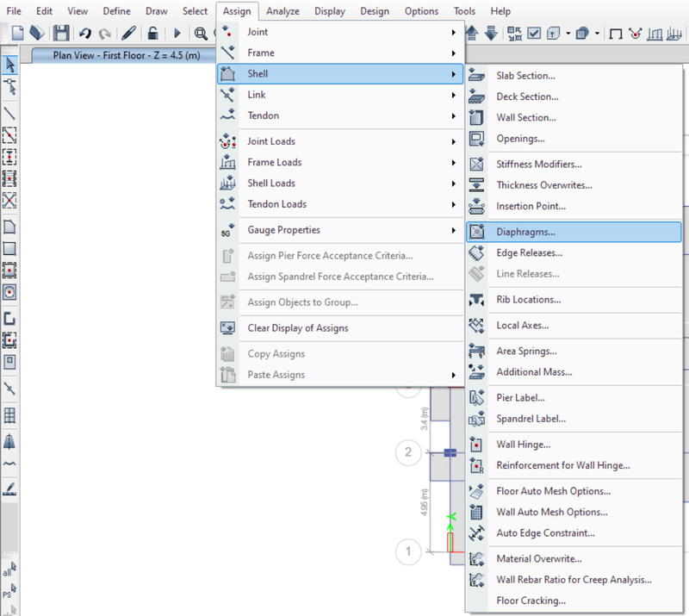This screenshot has height=616, width=689.
Task: Click grid bubble labeled 2 in plan view
Action: [408, 452]
